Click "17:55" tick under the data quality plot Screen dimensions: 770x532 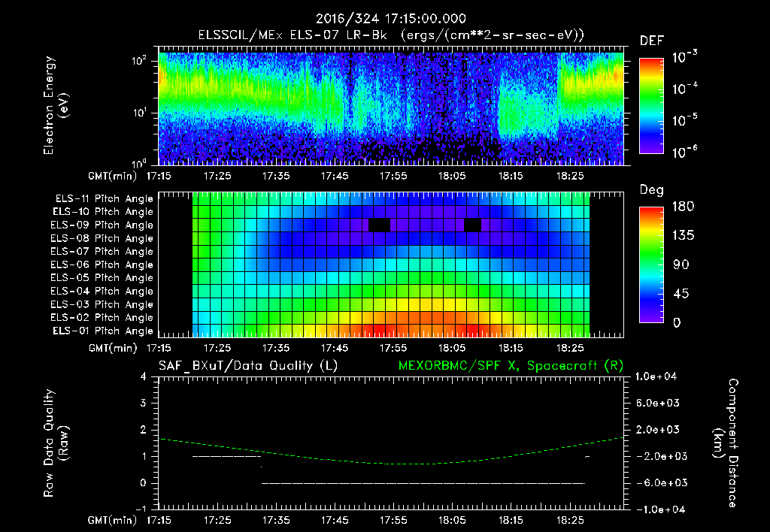click(393, 520)
